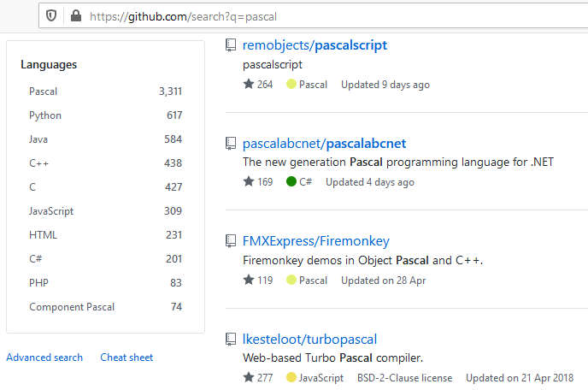Click yellow Pascal color dot under FMXExpress/Firemonkey
This screenshot has width=588, height=390.
(291, 281)
